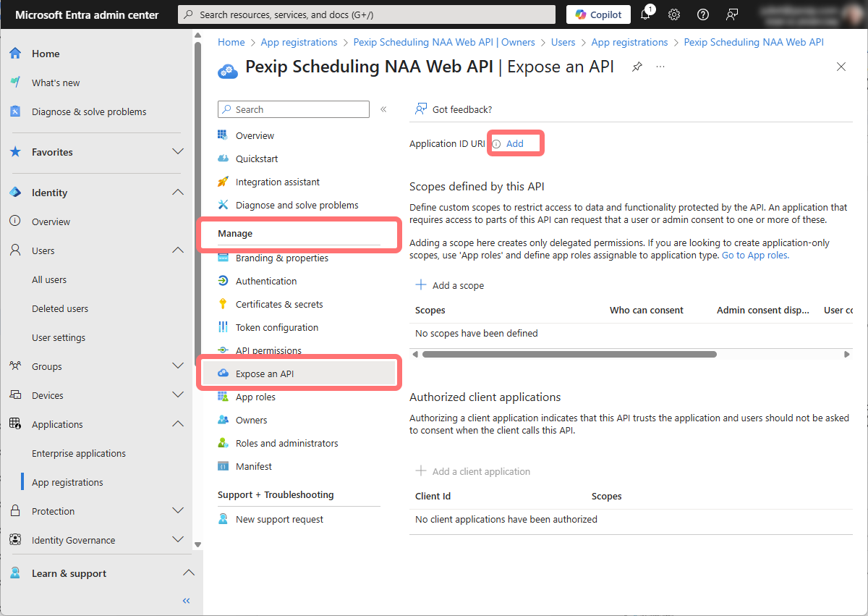Expand the Groups navigation section
This screenshot has width=868, height=616.
[177, 366]
